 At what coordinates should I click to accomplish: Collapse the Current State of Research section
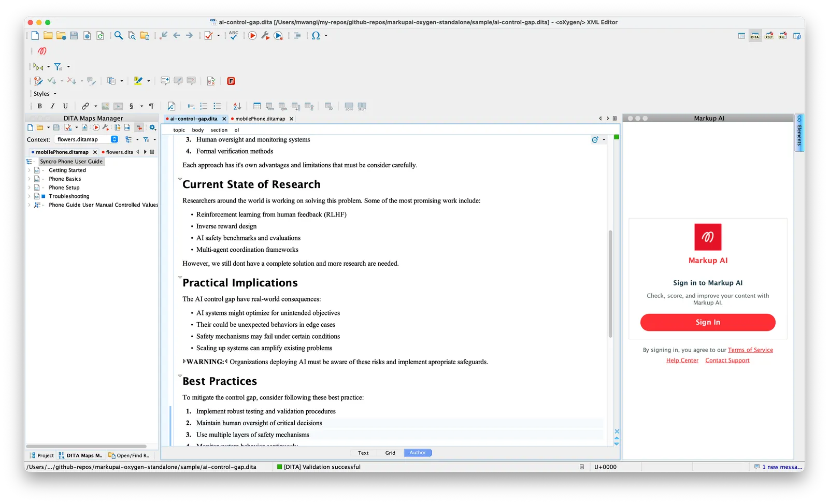click(x=180, y=179)
